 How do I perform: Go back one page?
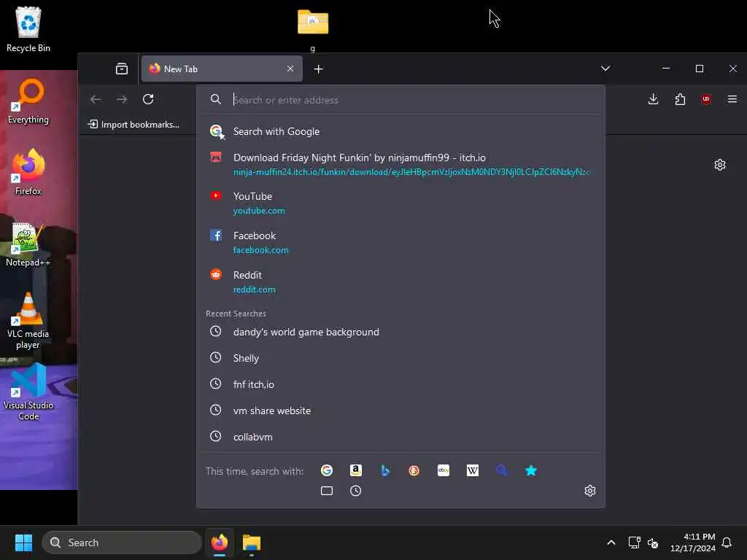click(x=96, y=99)
